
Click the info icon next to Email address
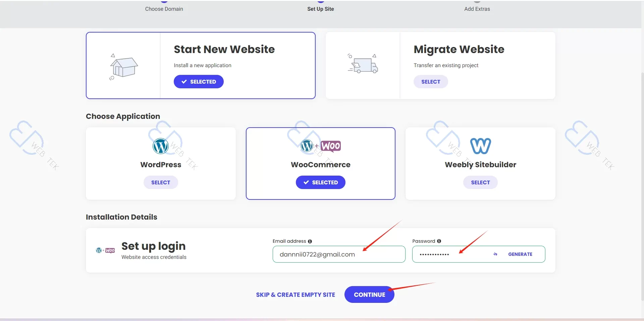click(310, 241)
